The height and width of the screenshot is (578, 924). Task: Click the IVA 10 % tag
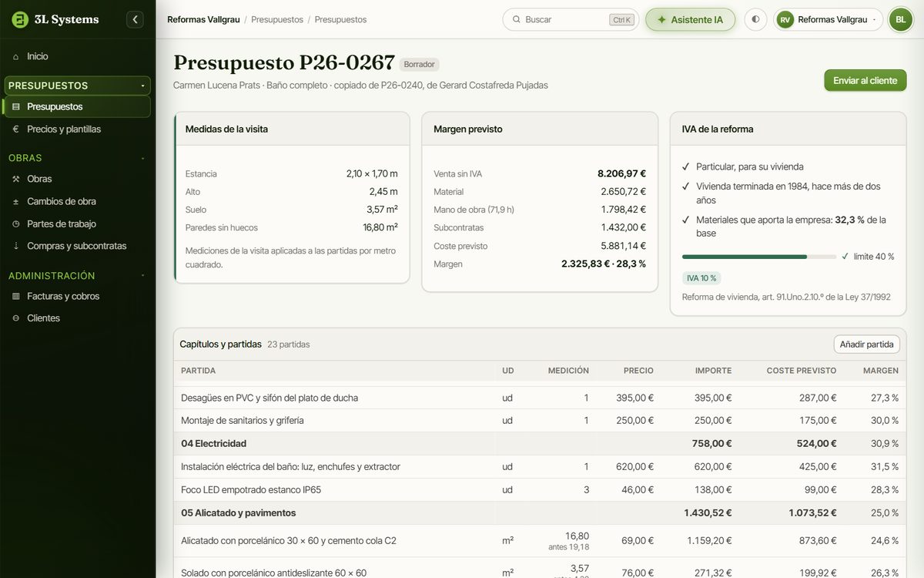[x=701, y=278]
